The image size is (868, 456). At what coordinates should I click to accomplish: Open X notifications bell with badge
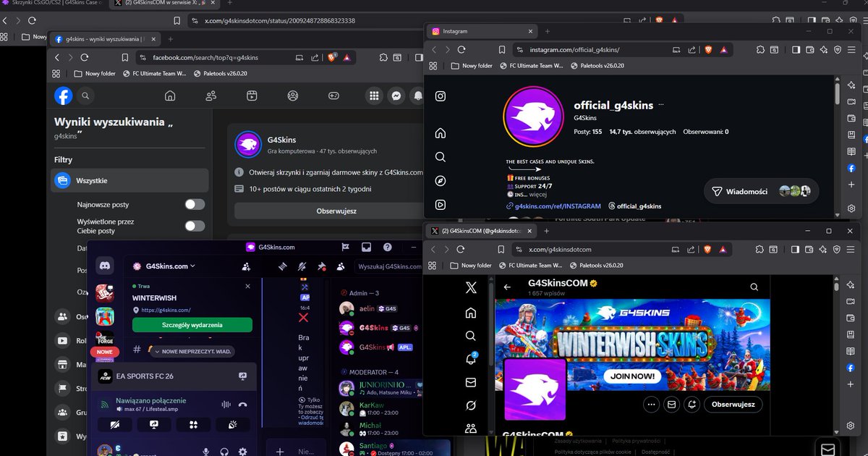coord(471,359)
